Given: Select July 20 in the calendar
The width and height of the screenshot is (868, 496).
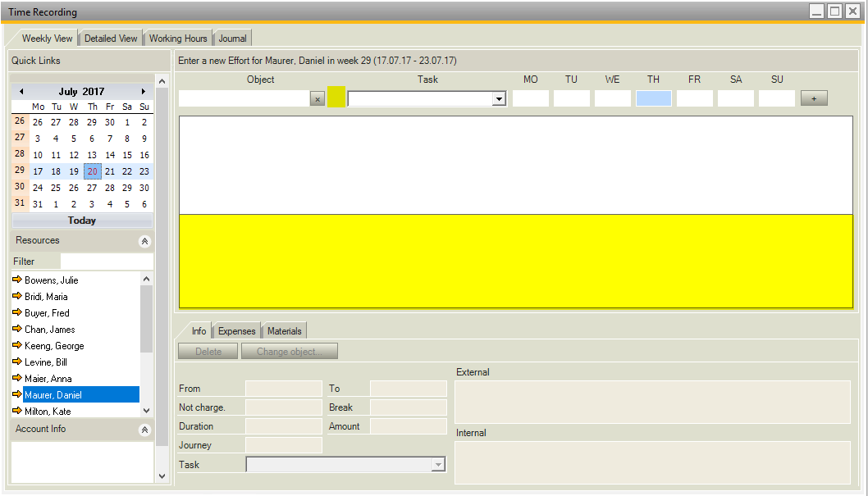Looking at the screenshot, I should click(x=93, y=171).
